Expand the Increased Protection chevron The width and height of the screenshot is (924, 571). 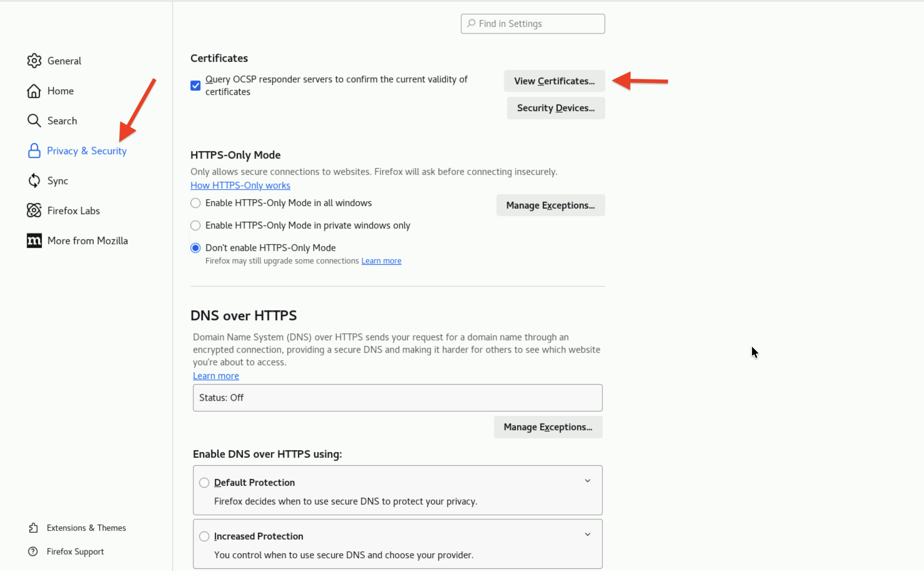[587, 535]
